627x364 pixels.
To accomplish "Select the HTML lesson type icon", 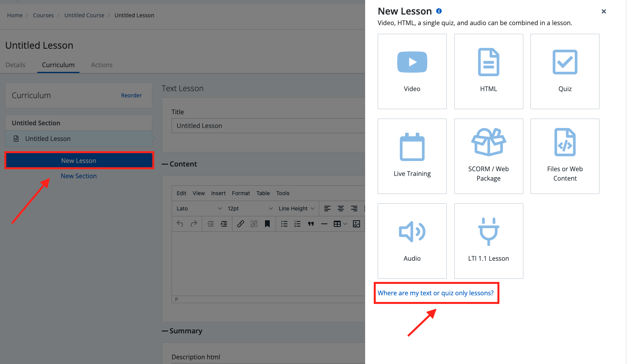I will 488,62.
